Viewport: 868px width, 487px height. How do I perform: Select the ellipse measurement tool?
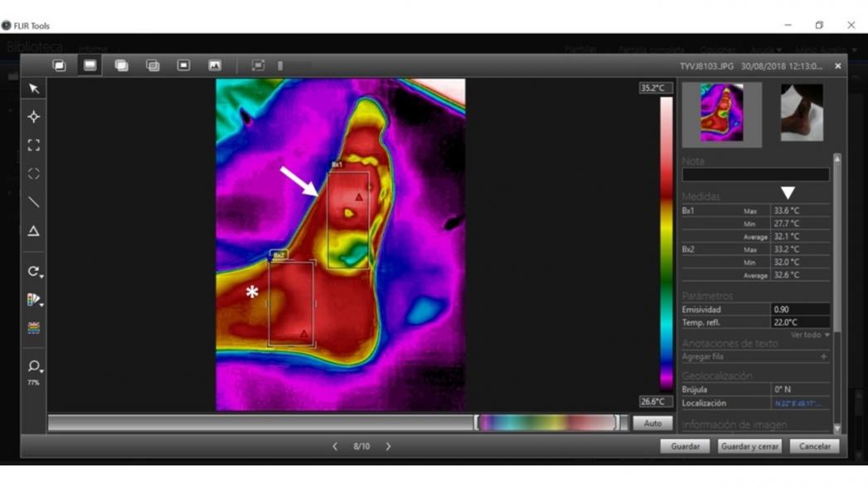tap(34, 174)
